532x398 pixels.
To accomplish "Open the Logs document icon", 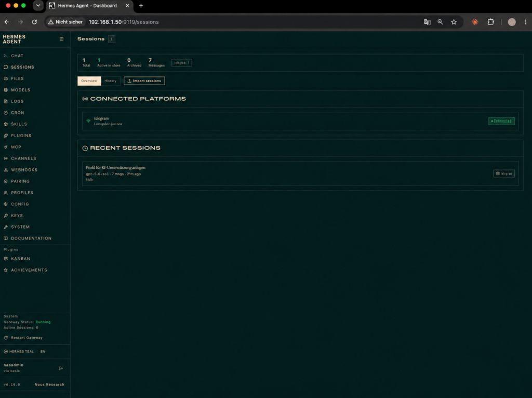I will (x=6, y=101).
